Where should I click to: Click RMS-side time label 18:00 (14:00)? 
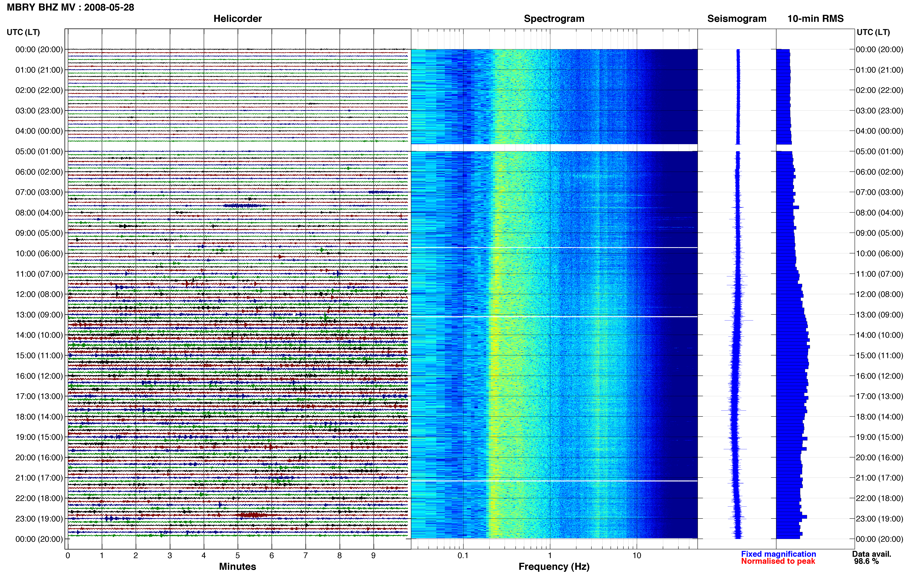(879, 417)
